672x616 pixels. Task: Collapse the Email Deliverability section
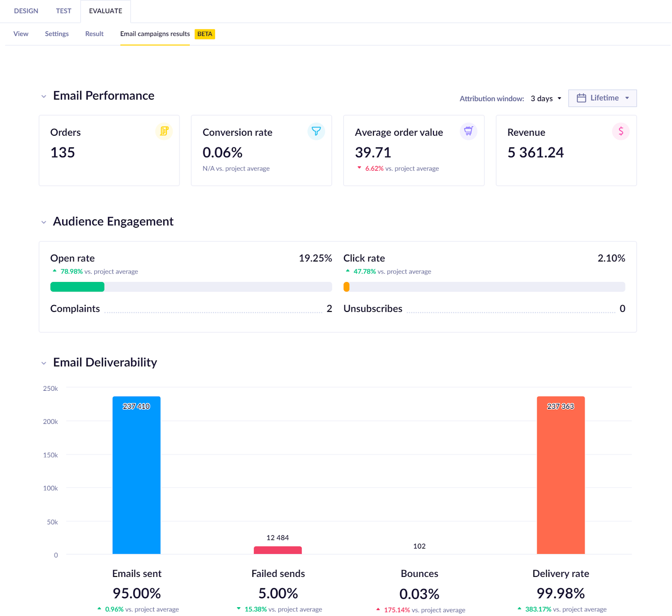pyautogui.click(x=44, y=363)
